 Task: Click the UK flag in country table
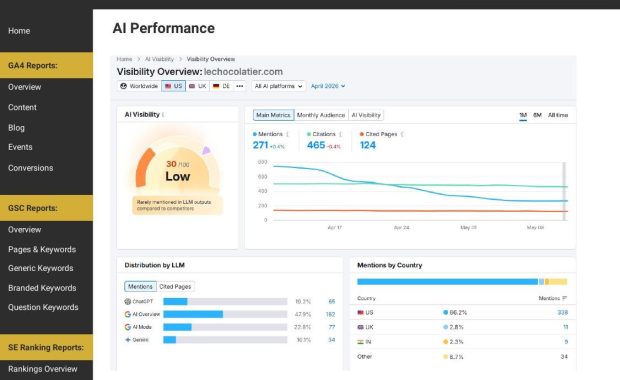361,327
